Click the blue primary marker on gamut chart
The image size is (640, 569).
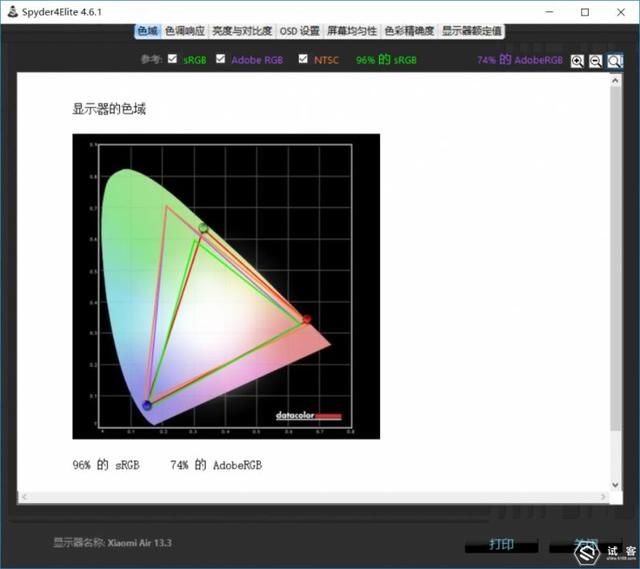point(147,405)
